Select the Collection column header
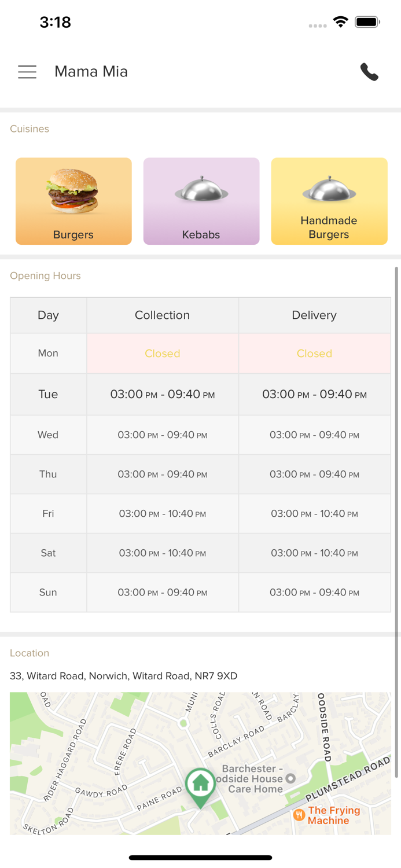The image size is (401, 868). [x=162, y=315]
